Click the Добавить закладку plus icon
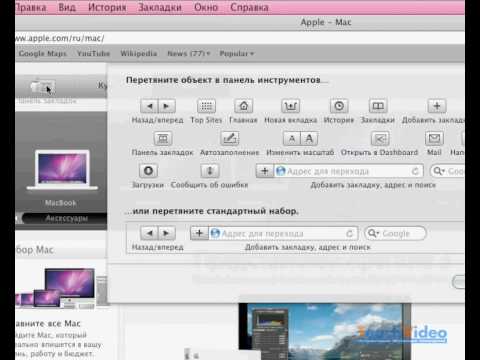 pyautogui.click(x=437, y=106)
